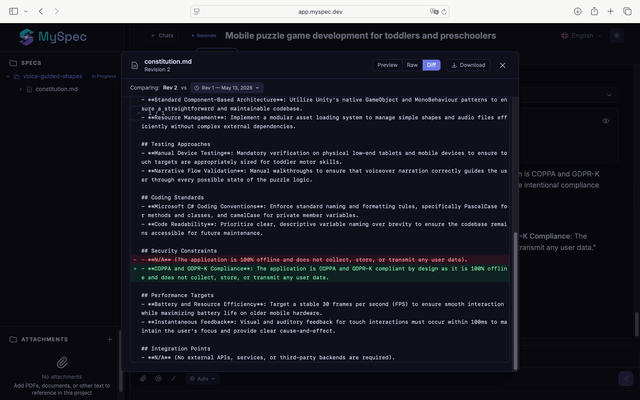
Task: Click the document icon beside constitution.md title
Action: point(134,65)
